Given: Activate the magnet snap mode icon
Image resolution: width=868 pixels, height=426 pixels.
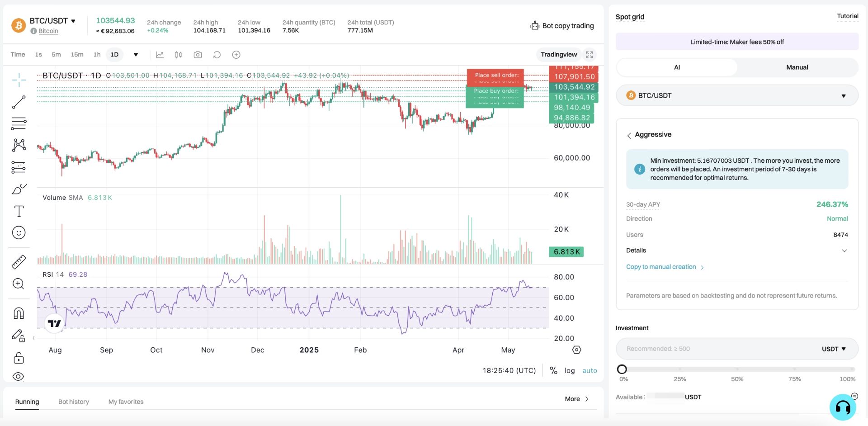Looking at the screenshot, I should pos(19,313).
